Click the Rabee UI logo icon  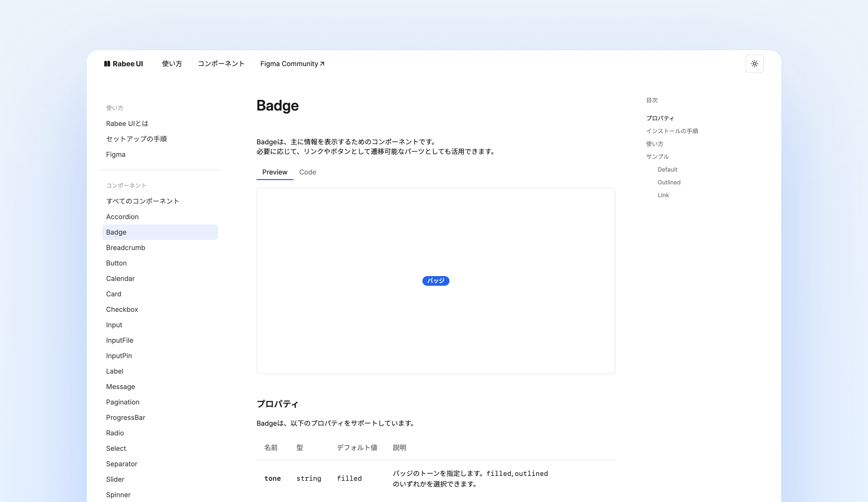point(107,64)
